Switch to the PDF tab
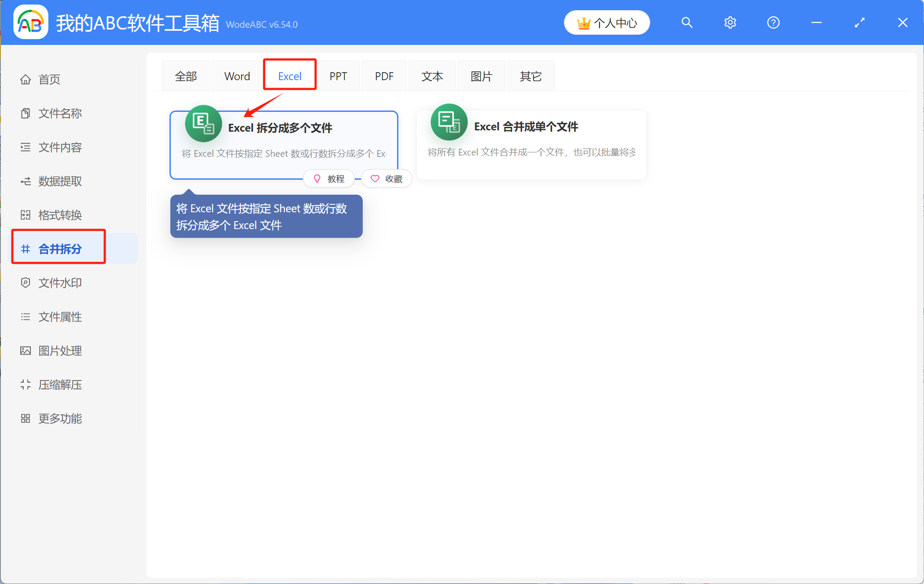The height and width of the screenshot is (584, 924). coord(384,76)
